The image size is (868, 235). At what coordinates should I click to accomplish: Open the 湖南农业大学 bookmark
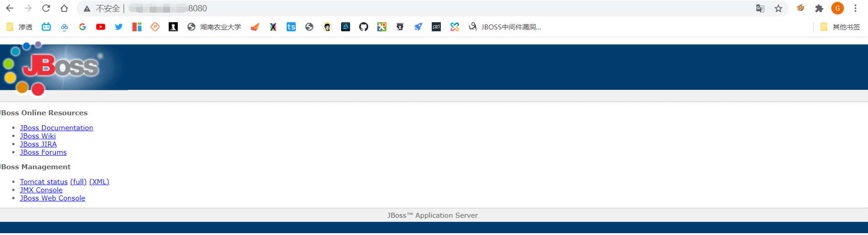[214, 27]
